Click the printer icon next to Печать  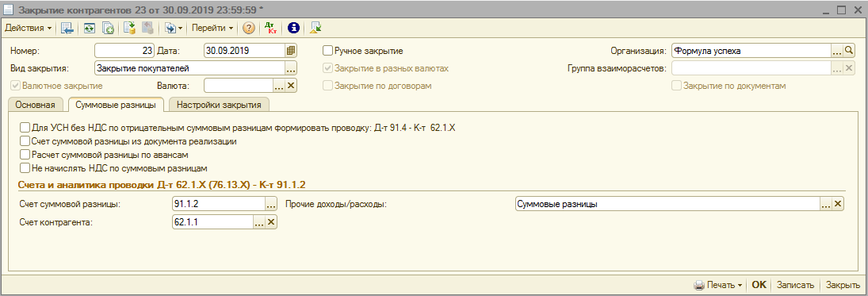click(x=699, y=285)
